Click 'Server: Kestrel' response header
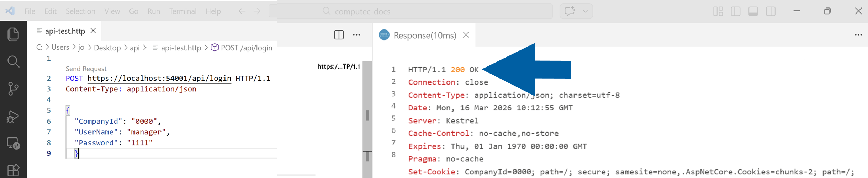 443,121
